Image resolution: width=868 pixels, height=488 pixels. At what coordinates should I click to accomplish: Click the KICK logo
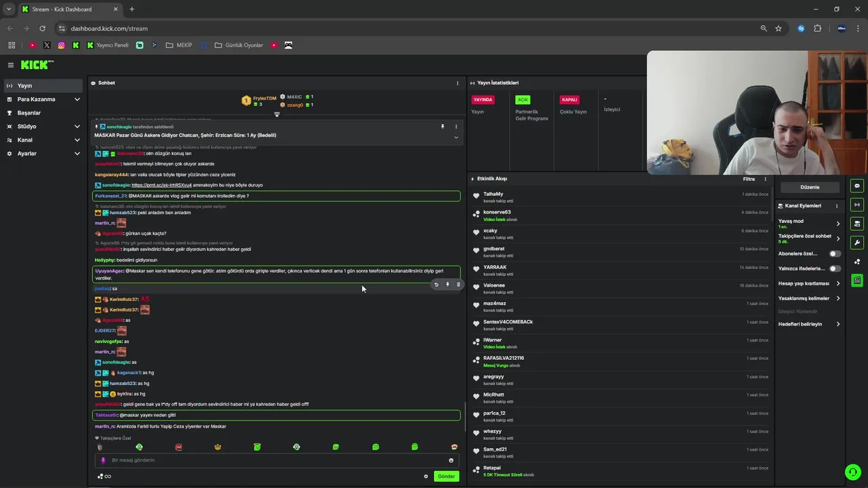pos(36,65)
